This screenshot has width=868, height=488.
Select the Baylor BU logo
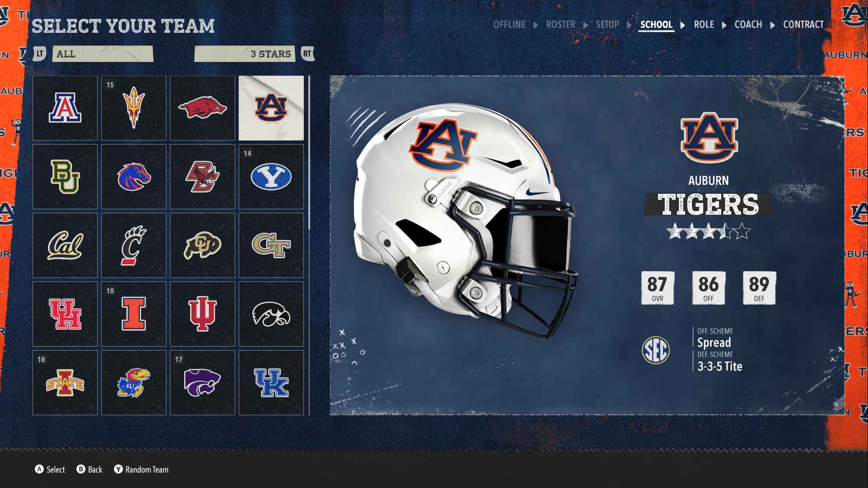tap(65, 177)
